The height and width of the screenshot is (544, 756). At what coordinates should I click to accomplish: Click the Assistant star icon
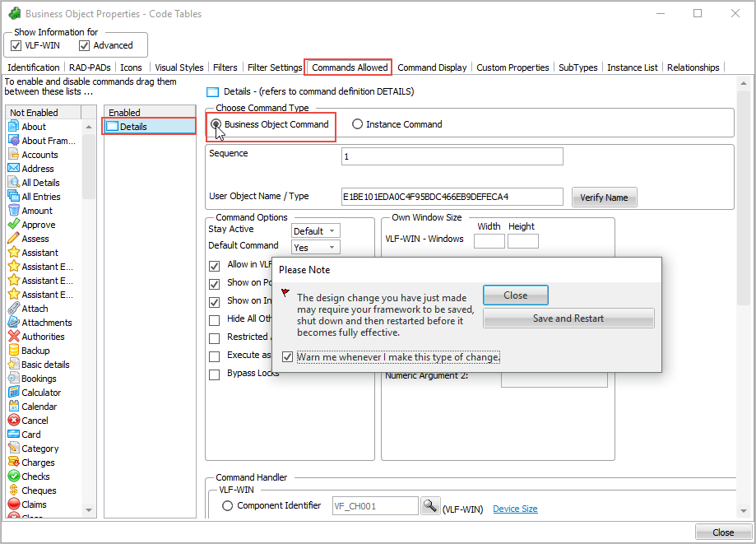[x=13, y=252]
